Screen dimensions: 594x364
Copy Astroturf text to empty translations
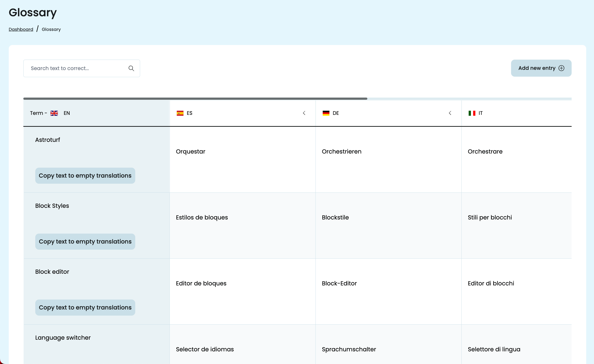point(85,176)
